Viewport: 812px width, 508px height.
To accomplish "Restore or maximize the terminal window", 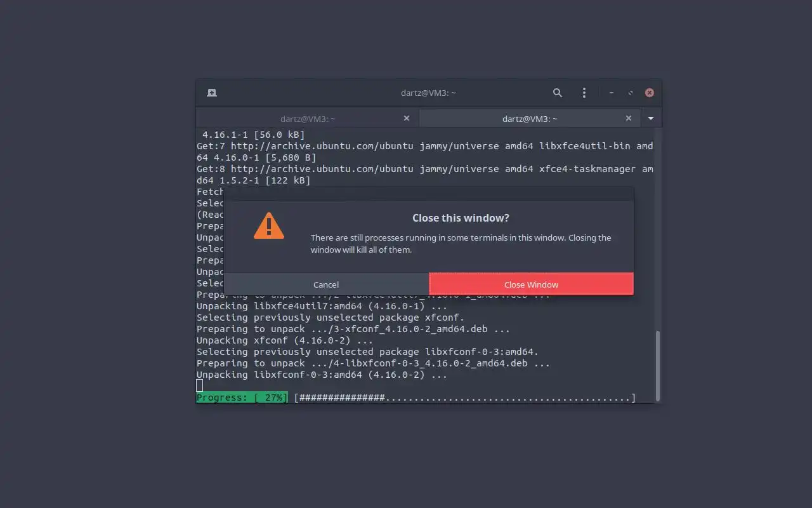I will 631,93.
